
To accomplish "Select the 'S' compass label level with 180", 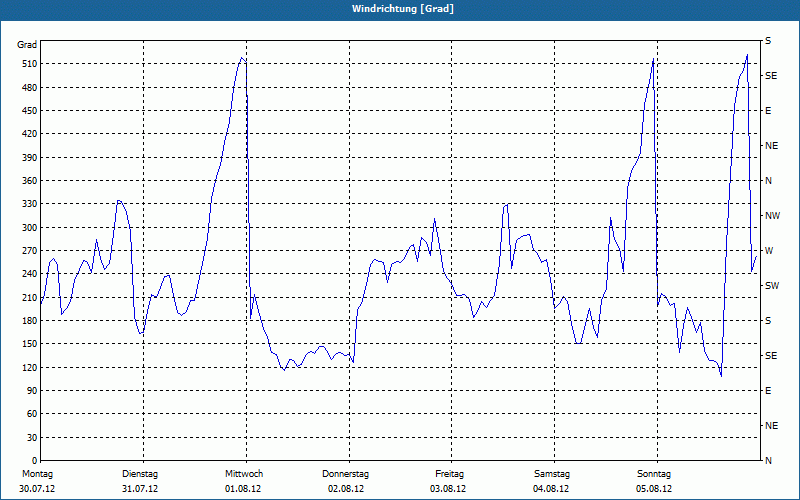I will click(x=768, y=321).
